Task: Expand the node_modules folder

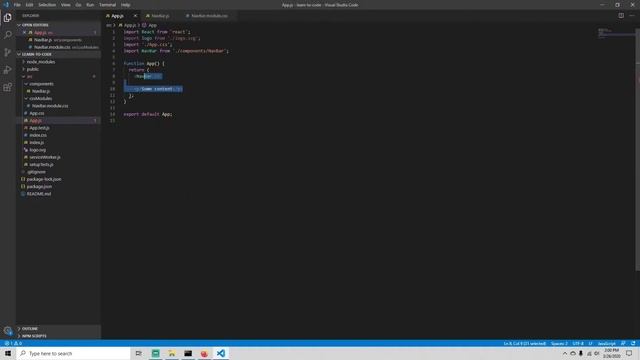Action: click(x=40, y=62)
